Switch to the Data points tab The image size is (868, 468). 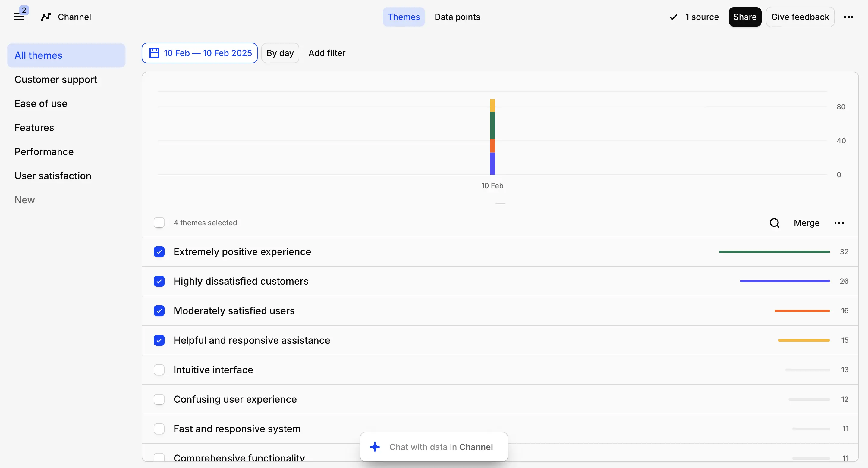[x=457, y=17]
